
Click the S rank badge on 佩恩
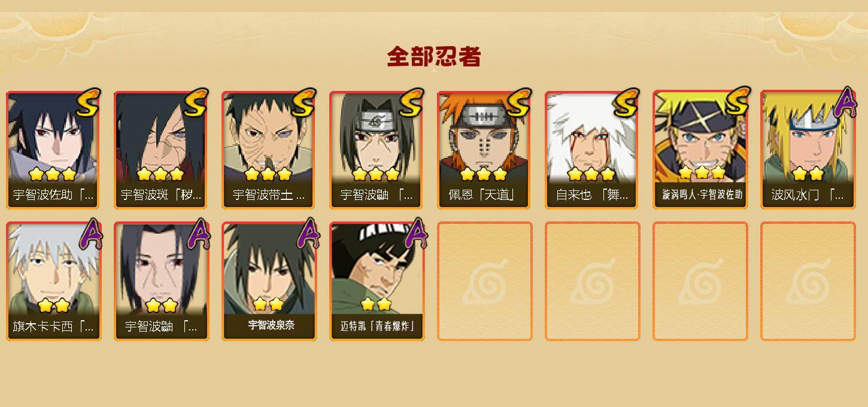(x=518, y=103)
